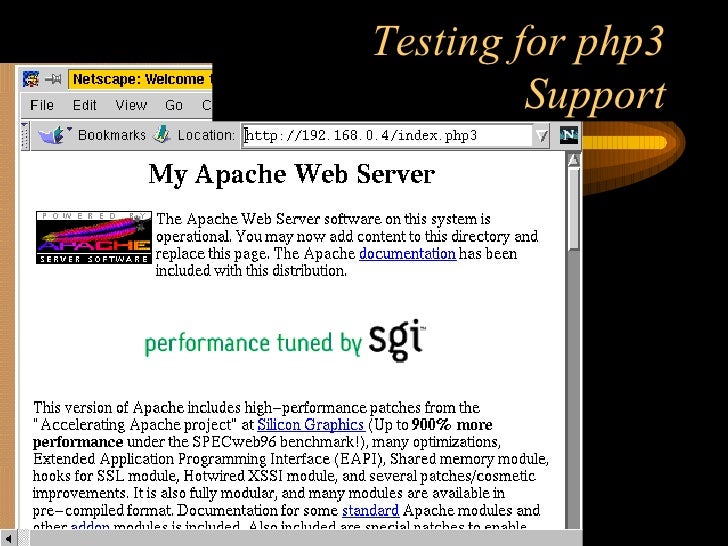
Task: Click the Netscape Welcome title bar
Action: click(x=140, y=79)
